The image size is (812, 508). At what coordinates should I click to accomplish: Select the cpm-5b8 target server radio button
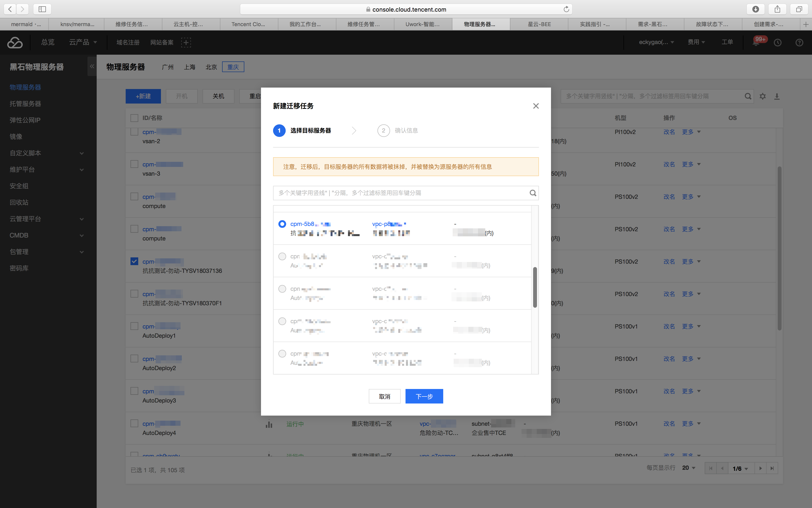[x=282, y=224]
